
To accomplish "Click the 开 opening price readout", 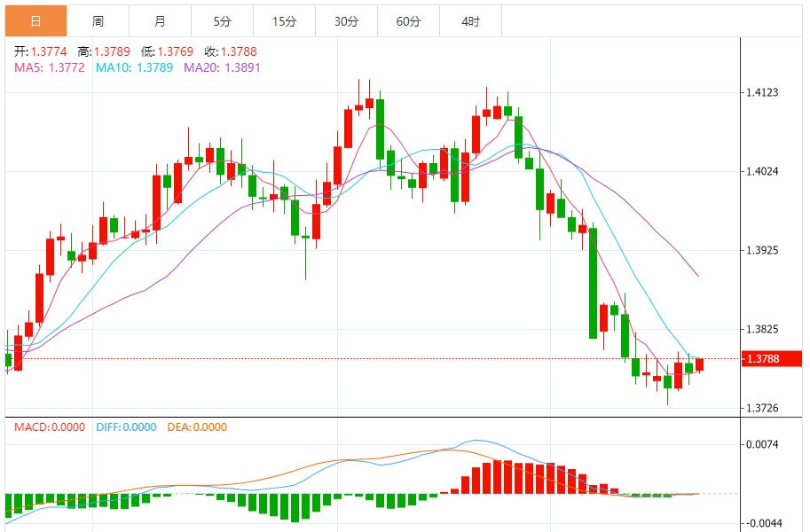I will point(41,52).
